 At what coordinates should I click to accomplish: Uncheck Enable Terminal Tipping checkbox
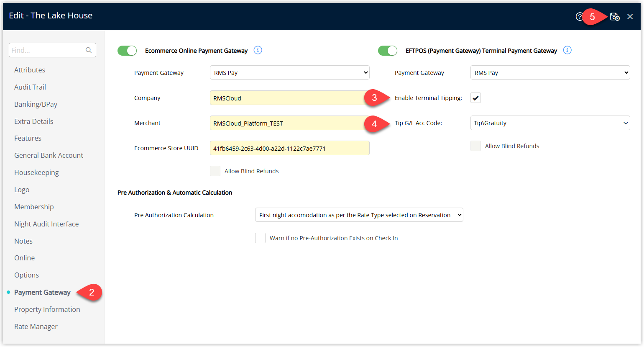476,98
